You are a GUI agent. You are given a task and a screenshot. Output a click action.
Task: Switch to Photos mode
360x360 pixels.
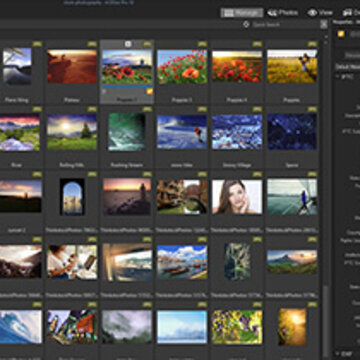click(283, 13)
